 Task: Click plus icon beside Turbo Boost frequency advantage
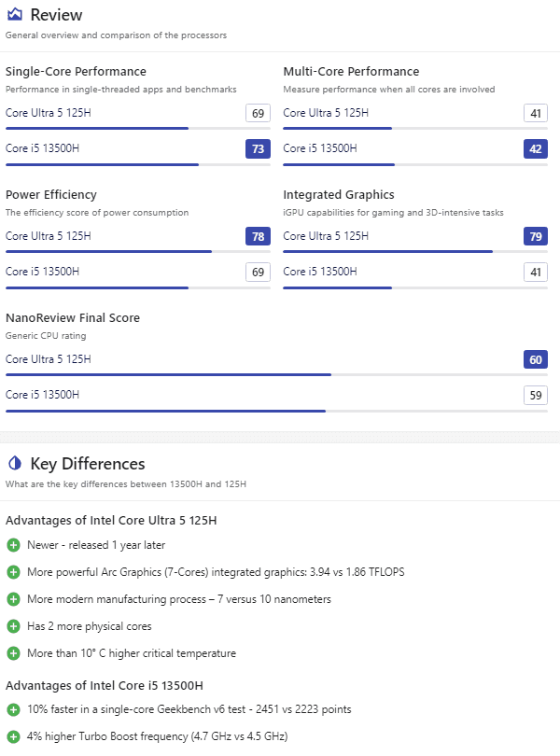[13, 736]
